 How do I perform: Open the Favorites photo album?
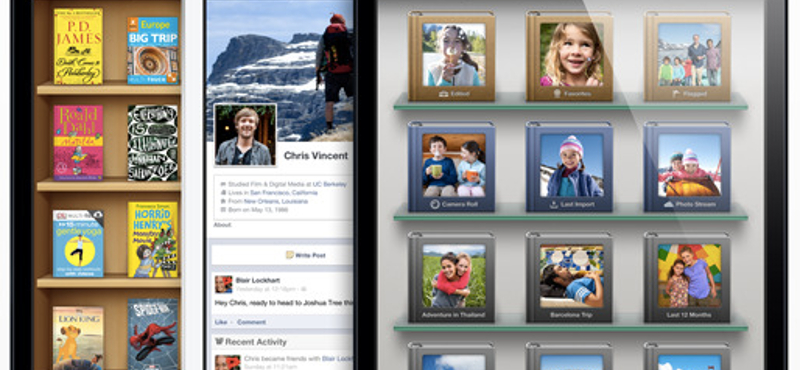click(569, 56)
